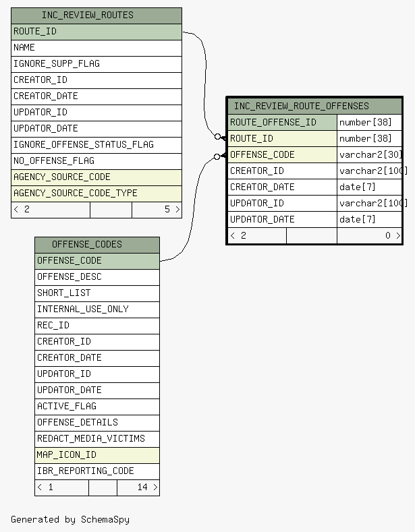Select ROUTE_ID in the INC_REVIEW_ROUTE_OFFENSES table
Screen dimensions: 415x532
282,139
